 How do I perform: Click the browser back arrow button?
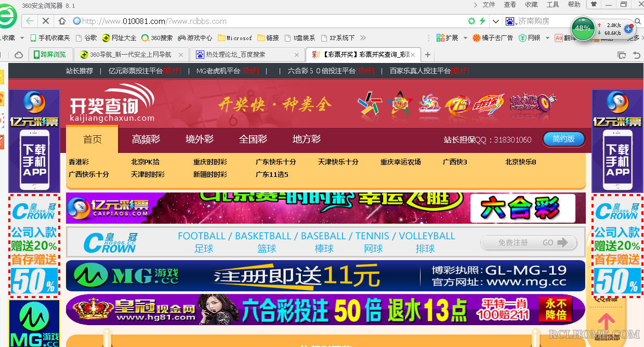point(30,21)
